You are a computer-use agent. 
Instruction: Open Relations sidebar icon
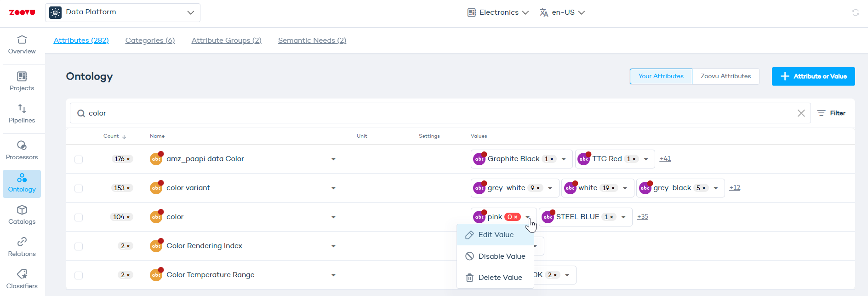(x=22, y=247)
